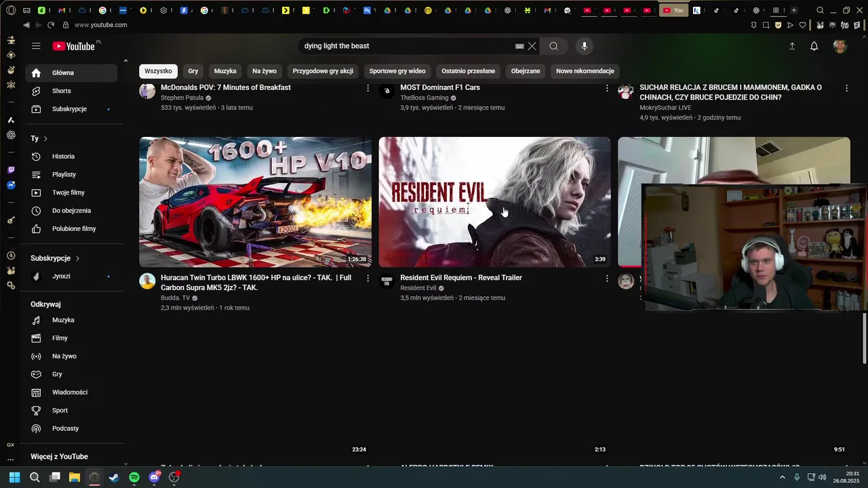Open the three-dot menu for the Huracan video
This screenshot has width=868, height=488.
(368, 279)
